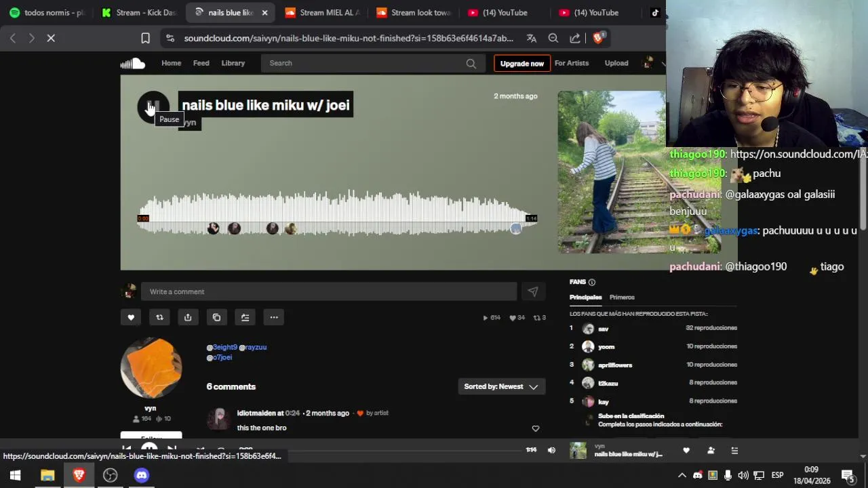868x488 pixels.
Task: Go back with the browser back arrow
Action: point(13,38)
